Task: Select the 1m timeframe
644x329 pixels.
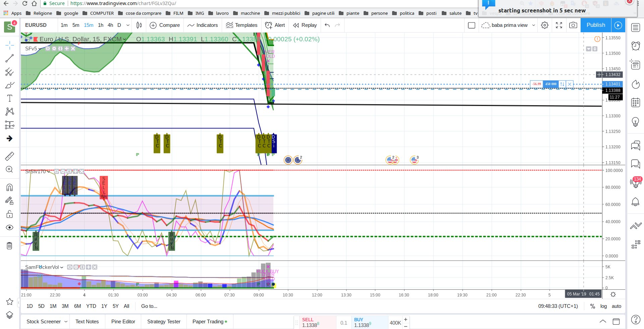Action: 64,25
